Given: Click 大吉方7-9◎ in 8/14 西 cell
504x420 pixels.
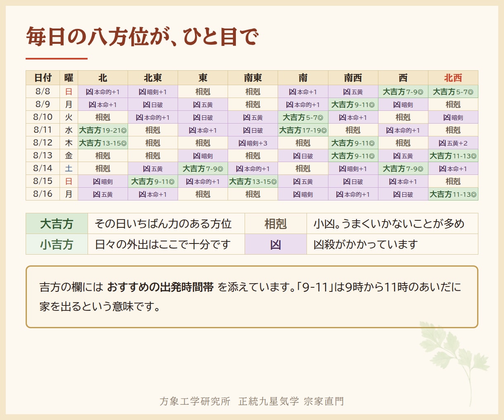Looking at the screenshot, I should 403,168.
